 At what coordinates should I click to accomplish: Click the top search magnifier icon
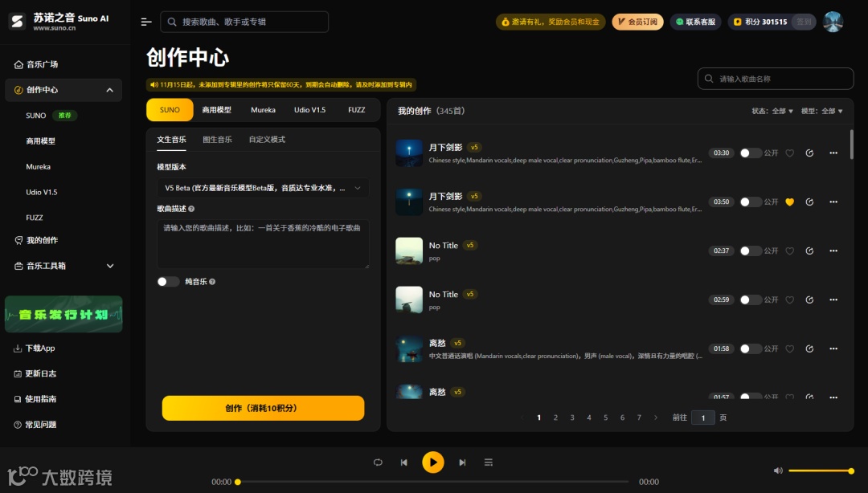(x=172, y=22)
